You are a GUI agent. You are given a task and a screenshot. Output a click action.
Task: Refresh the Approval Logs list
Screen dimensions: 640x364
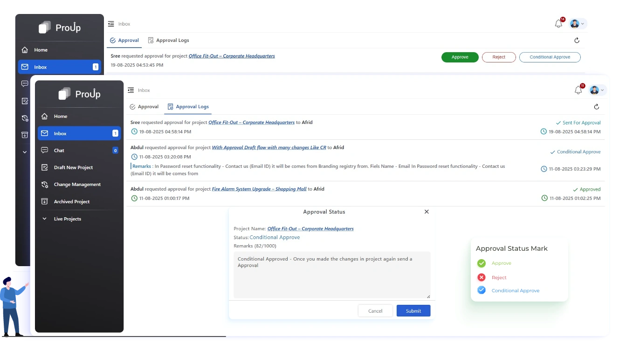(x=597, y=106)
